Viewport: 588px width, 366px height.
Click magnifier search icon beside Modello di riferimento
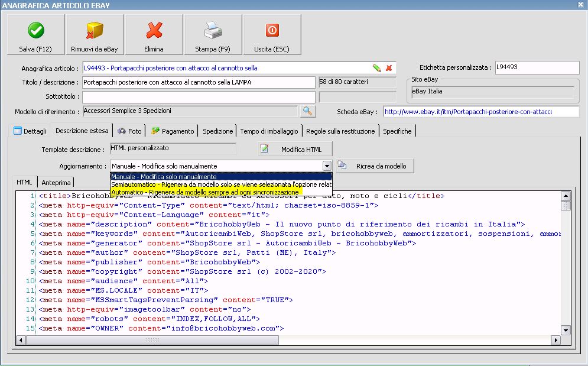(308, 111)
